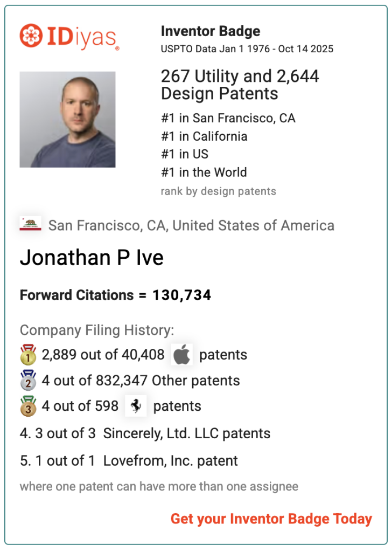Click the California flag icon
The image size is (392, 552).
31,224
